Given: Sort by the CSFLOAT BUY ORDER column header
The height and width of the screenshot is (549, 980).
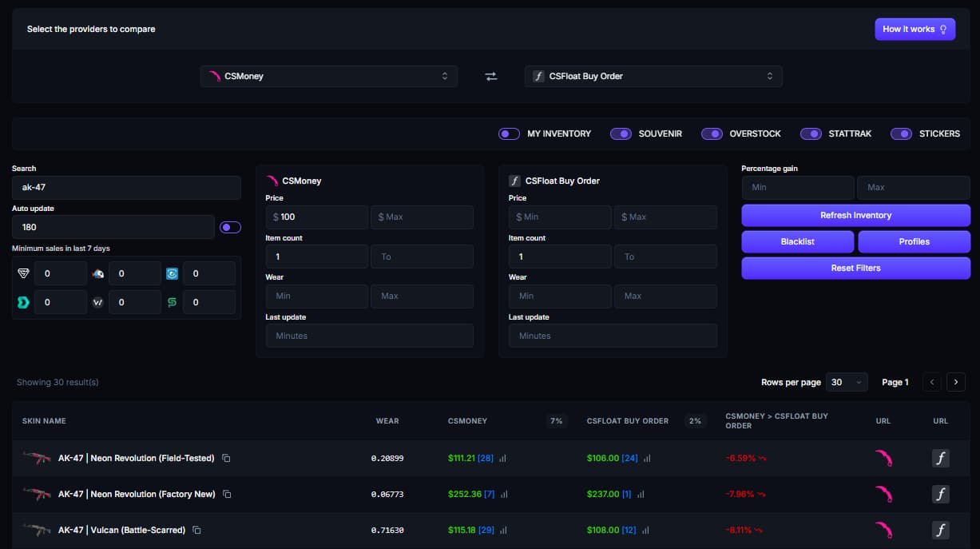Looking at the screenshot, I should pyautogui.click(x=628, y=421).
